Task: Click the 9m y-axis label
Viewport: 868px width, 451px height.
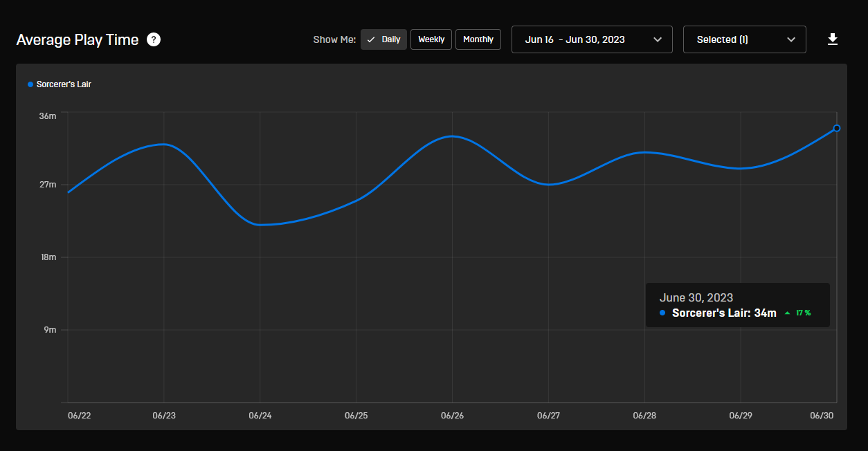Action: (50, 330)
